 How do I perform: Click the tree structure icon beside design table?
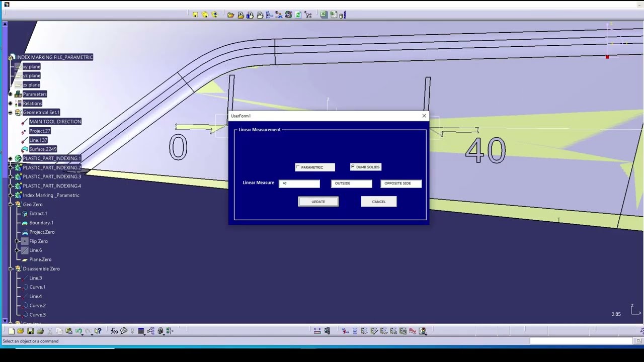click(151, 331)
